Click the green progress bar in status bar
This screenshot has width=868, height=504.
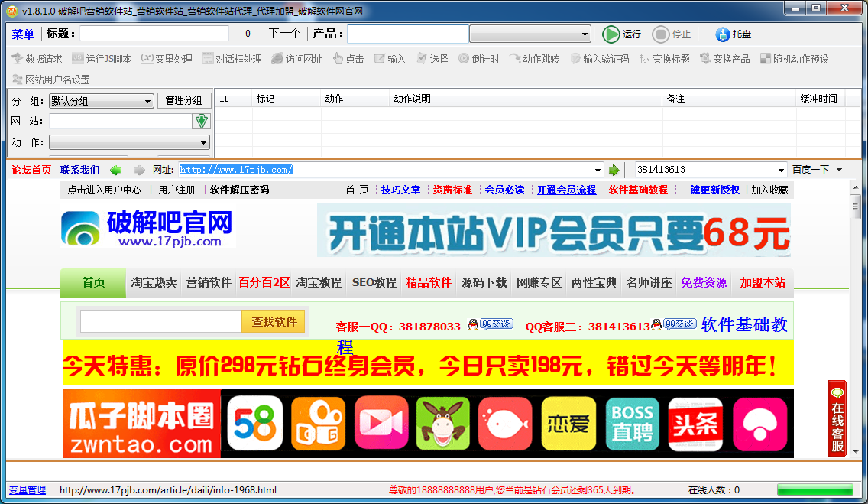pos(815,489)
